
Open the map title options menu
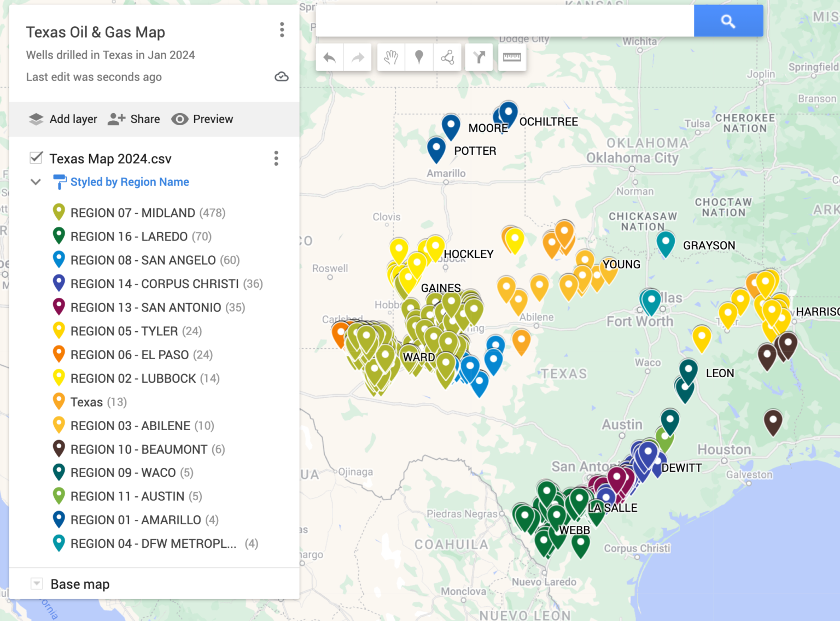click(x=282, y=30)
